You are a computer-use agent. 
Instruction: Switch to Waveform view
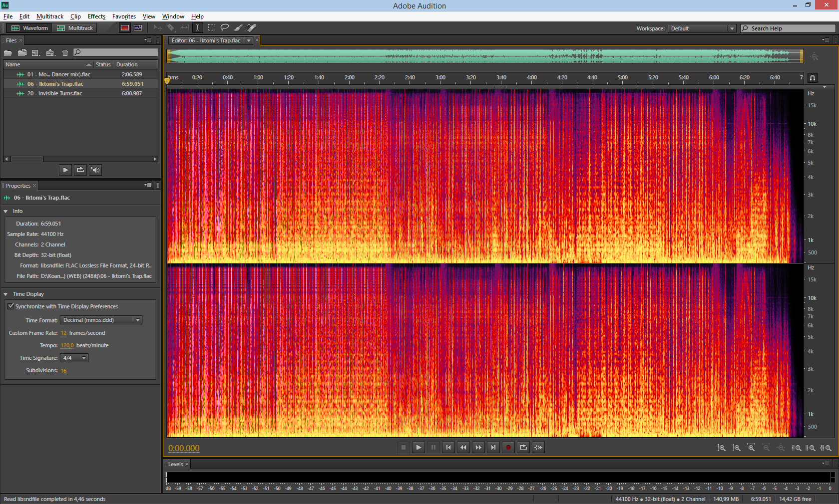pyautogui.click(x=29, y=28)
